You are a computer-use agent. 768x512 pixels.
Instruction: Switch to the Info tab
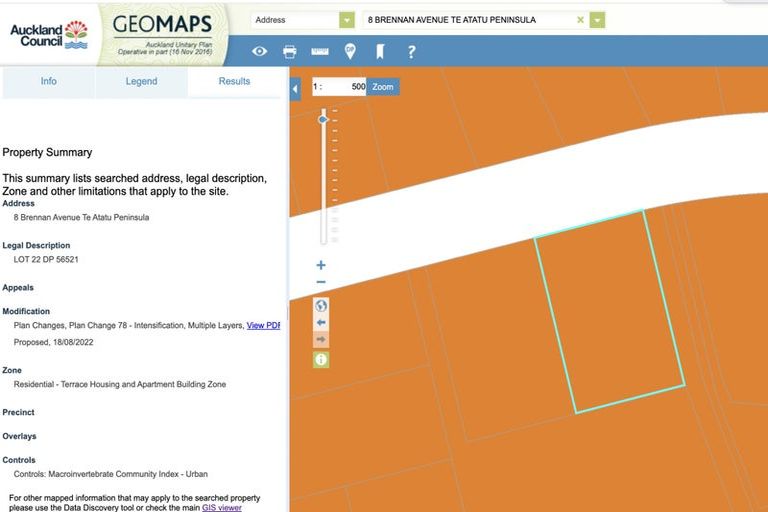[48, 81]
